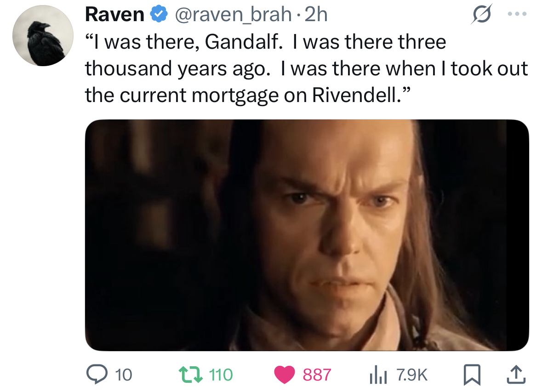Open the attached Elrond image
The height and width of the screenshot is (392, 542).
click(307, 235)
